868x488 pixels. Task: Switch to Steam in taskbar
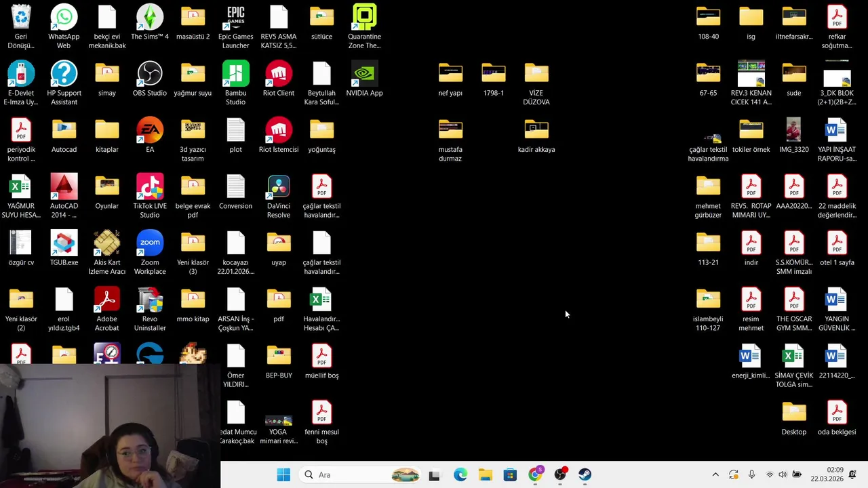coord(585,474)
